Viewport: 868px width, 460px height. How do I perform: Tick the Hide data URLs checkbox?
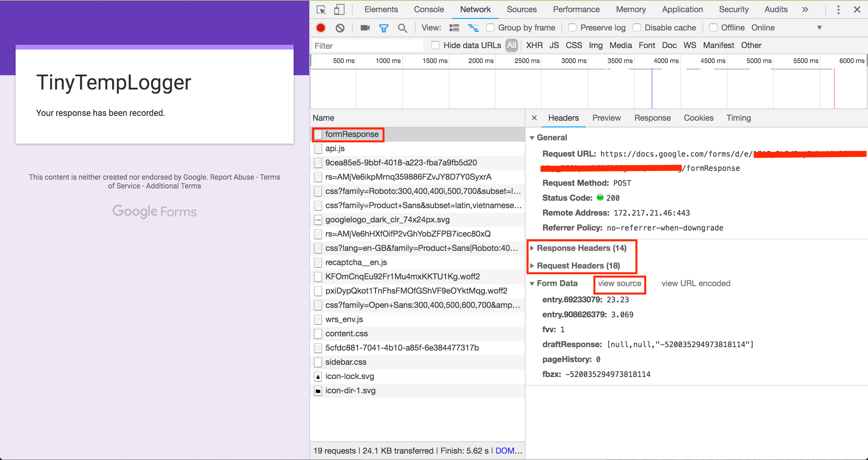click(x=435, y=45)
